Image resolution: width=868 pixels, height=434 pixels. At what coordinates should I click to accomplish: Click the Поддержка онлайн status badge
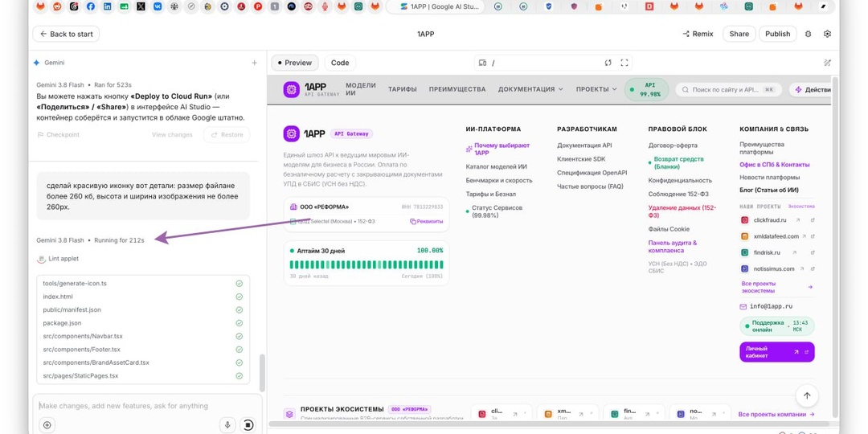[x=776, y=326]
